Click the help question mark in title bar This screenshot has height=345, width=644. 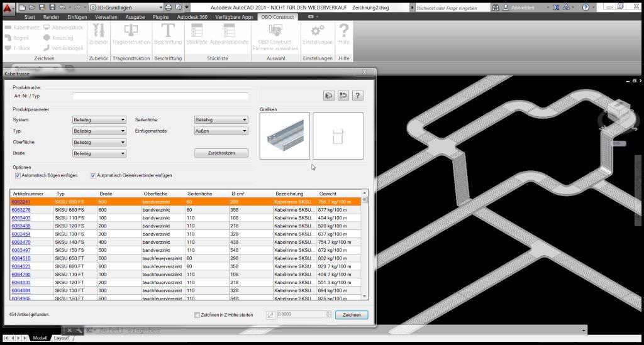click(x=586, y=8)
